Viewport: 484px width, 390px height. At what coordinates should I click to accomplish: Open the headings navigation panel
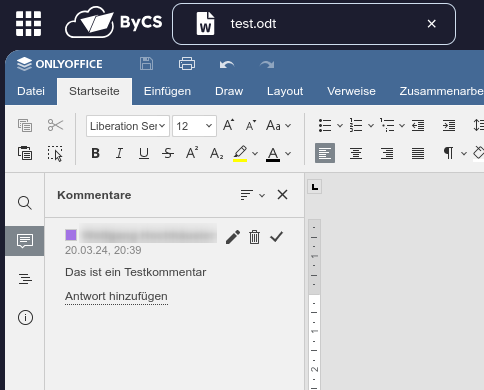click(25, 279)
